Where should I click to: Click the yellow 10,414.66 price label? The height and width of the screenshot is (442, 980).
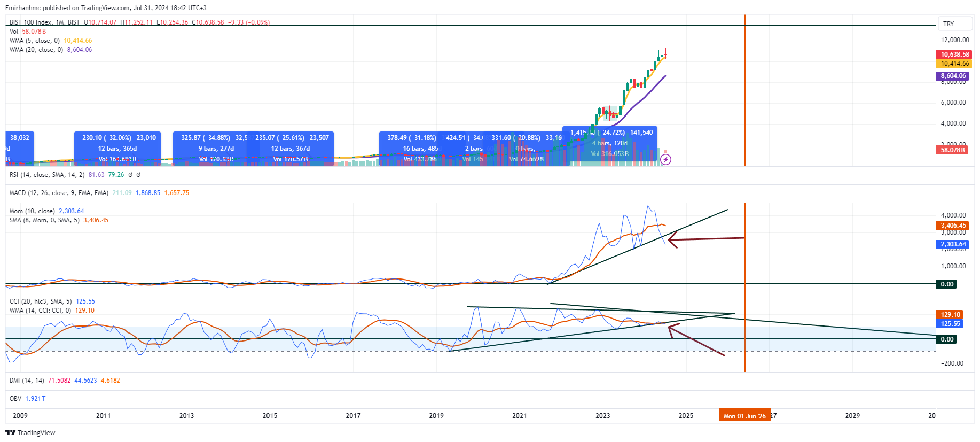[954, 64]
